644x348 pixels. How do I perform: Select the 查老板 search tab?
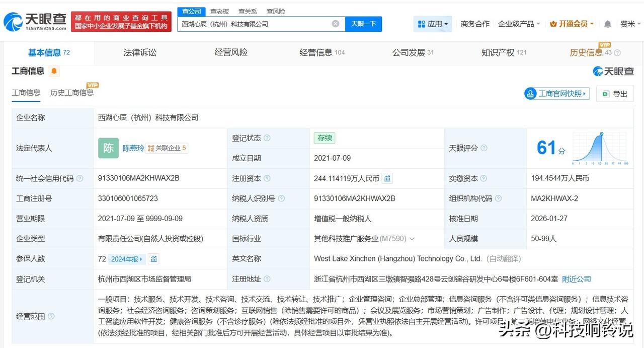point(220,11)
